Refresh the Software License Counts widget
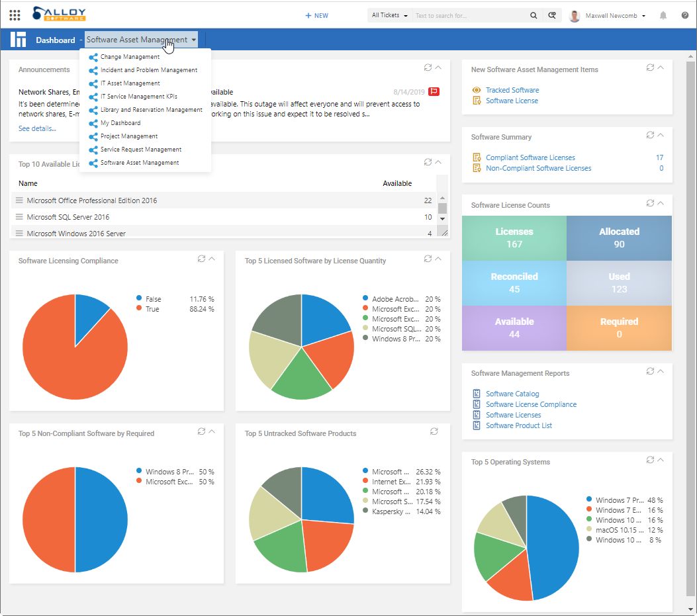 pyautogui.click(x=650, y=203)
